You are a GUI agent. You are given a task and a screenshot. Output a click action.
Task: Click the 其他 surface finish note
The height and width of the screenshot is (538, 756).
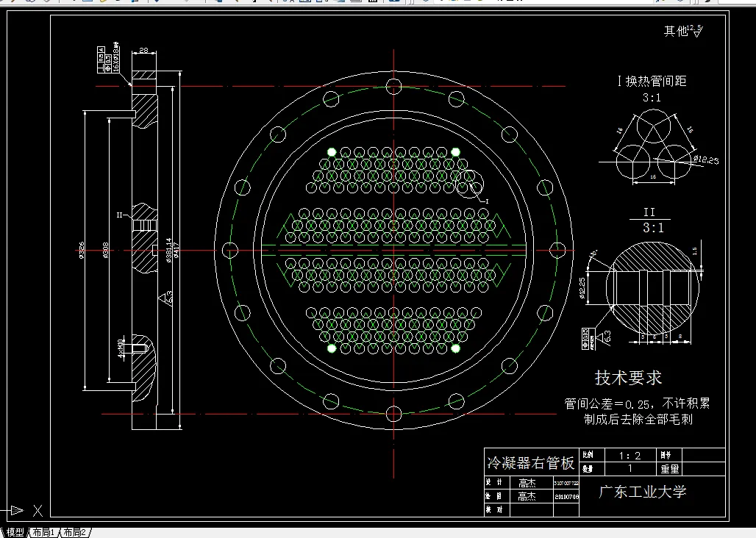coord(676,31)
